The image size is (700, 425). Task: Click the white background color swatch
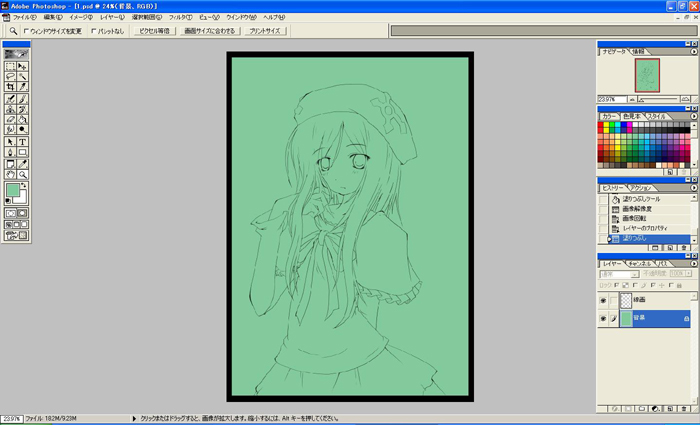click(22, 198)
